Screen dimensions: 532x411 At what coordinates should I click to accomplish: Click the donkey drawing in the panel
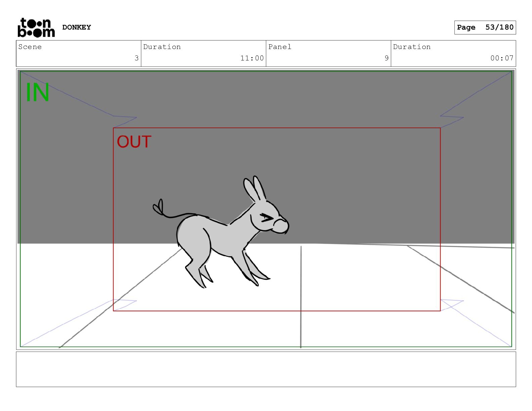(221, 232)
